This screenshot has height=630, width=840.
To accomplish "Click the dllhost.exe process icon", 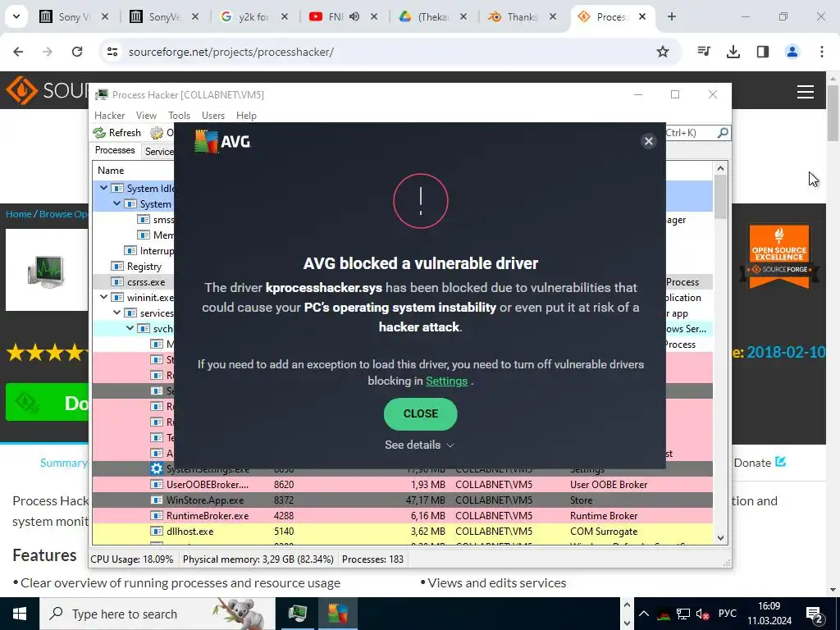I will 157,531.
